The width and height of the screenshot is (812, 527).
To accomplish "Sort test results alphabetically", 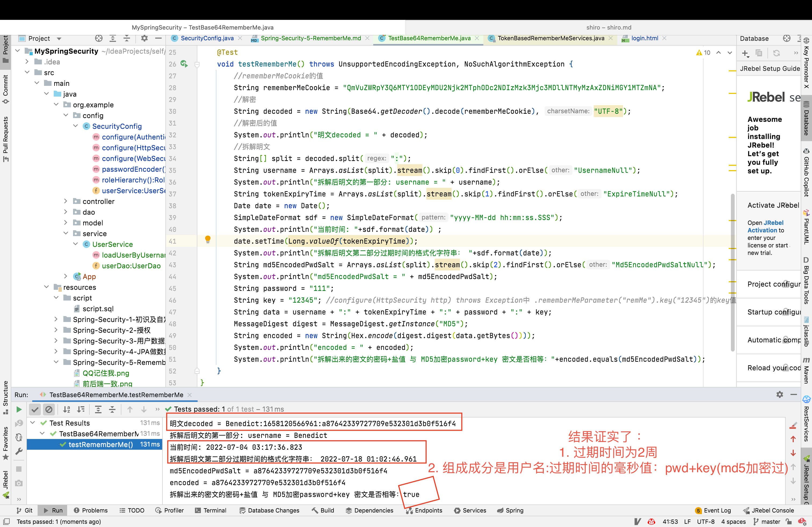I will [67, 409].
